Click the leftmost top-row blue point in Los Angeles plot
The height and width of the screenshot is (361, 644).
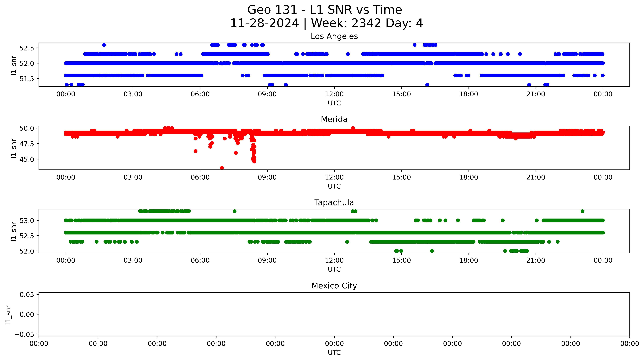pyautogui.click(x=104, y=45)
